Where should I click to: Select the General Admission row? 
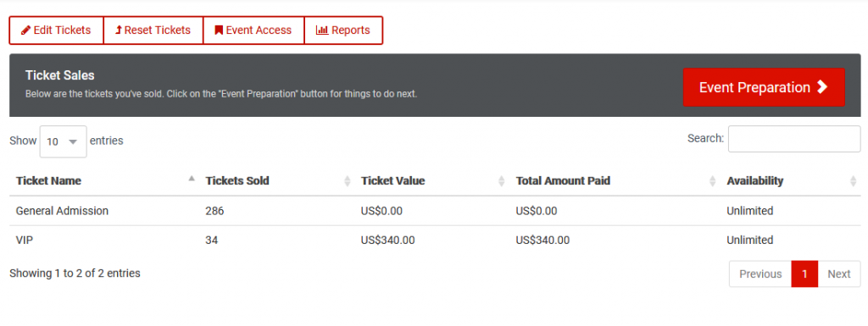pos(435,211)
